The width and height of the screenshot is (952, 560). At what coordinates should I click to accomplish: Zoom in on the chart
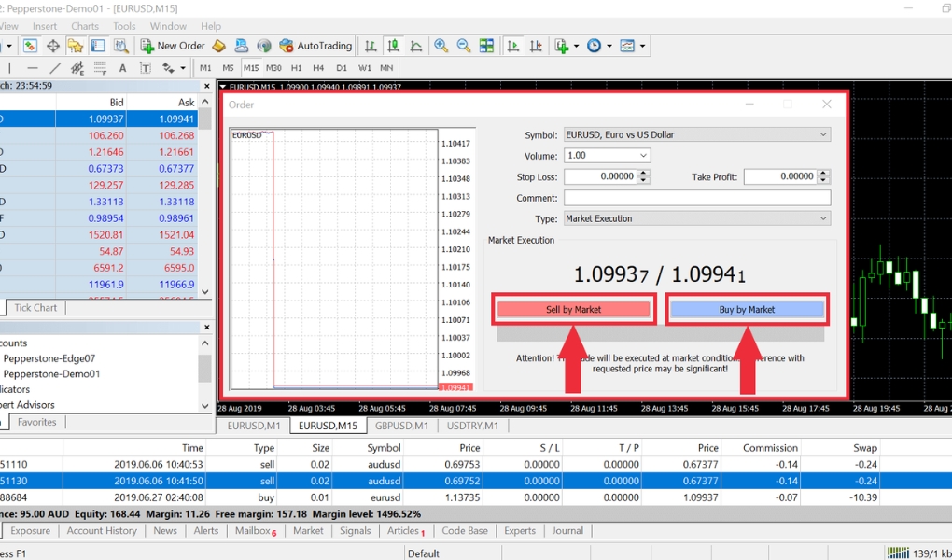click(x=441, y=46)
